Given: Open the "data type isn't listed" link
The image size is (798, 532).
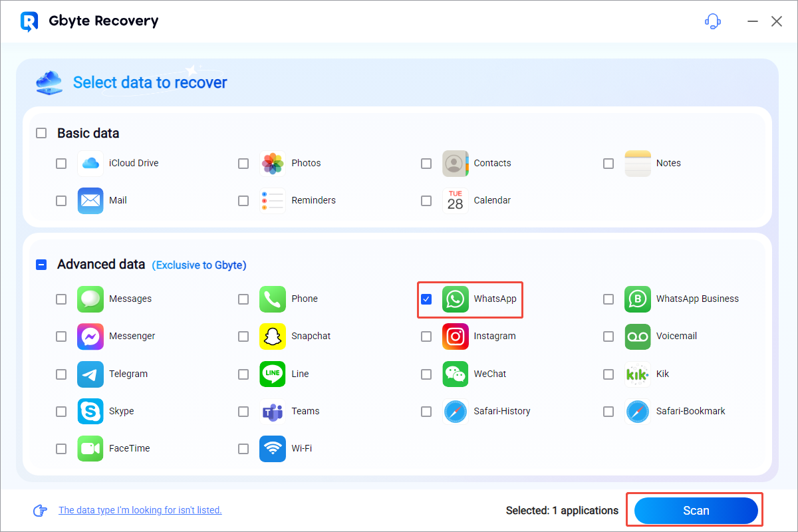Looking at the screenshot, I should pos(140,510).
